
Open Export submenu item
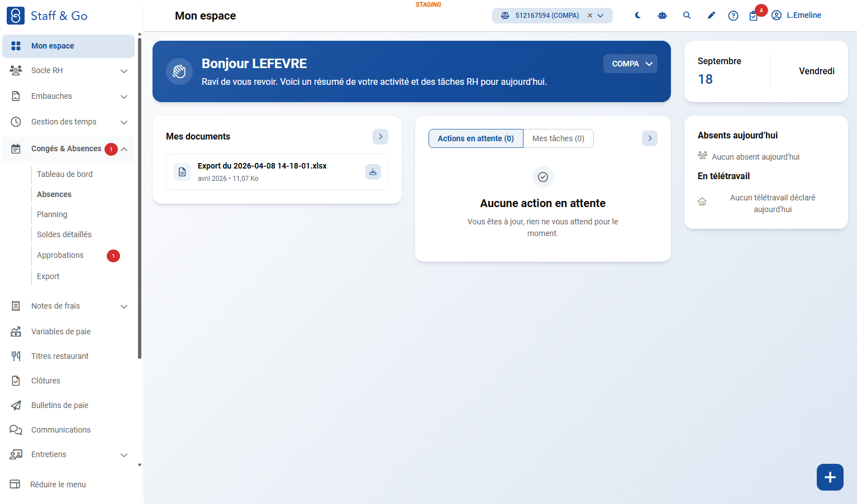pyautogui.click(x=48, y=276)
